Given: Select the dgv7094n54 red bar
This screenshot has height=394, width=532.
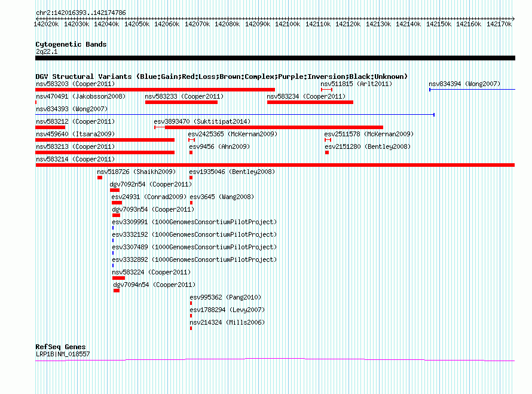Looking at the screenshot, I should (117, 291).
